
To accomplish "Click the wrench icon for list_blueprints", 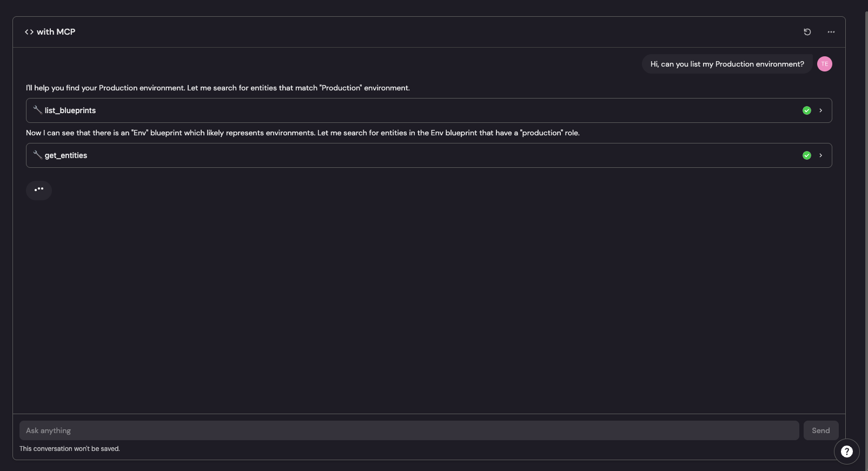I will pos(37,110).
